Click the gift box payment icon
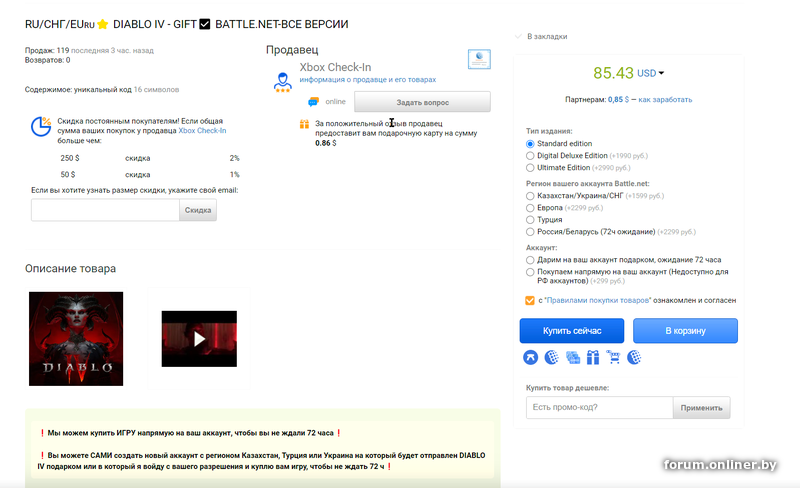 point(592,357)
